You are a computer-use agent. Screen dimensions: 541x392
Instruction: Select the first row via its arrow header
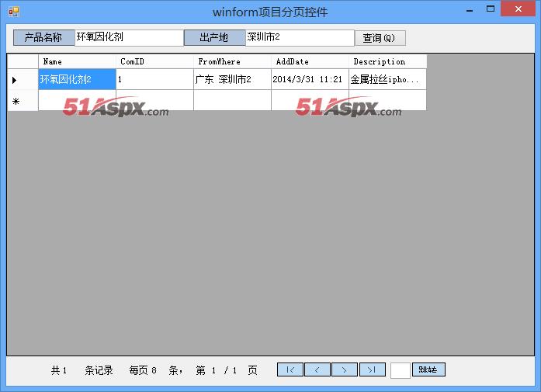[x=23, y=80]
